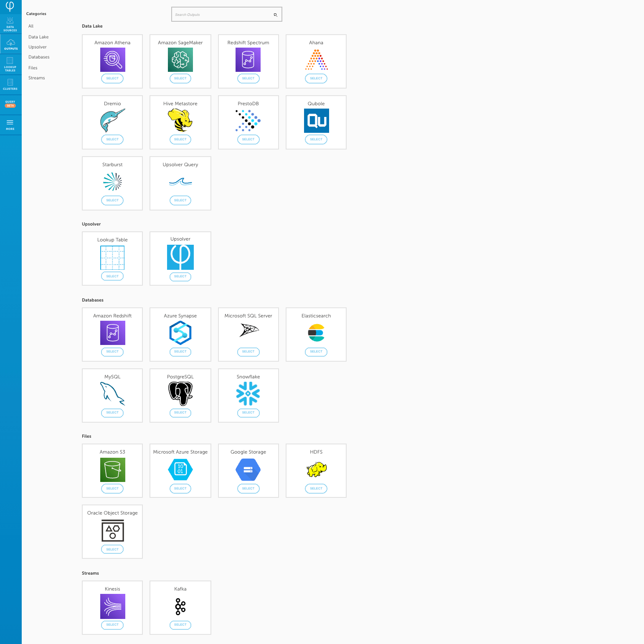The height and width of the screenshot is (644, 644).
Task: Click the Kafka logo
Action: pos(180,606)
